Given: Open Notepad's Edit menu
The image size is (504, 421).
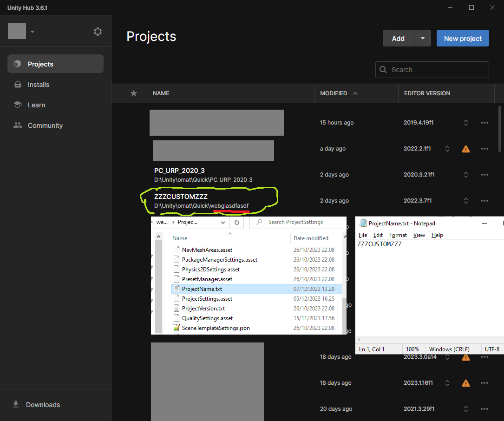Looking at the screenshot, I should click(x=378, y=235).
